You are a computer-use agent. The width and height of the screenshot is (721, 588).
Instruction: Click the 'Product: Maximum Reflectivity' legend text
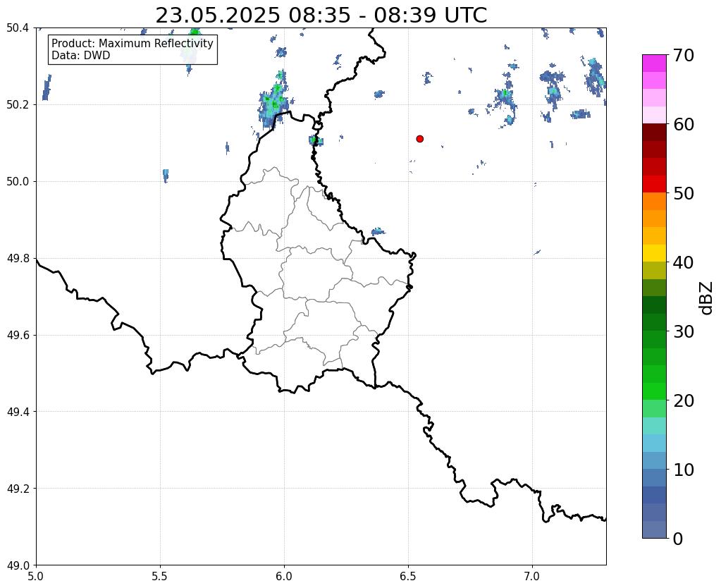(x=133, y=43)
